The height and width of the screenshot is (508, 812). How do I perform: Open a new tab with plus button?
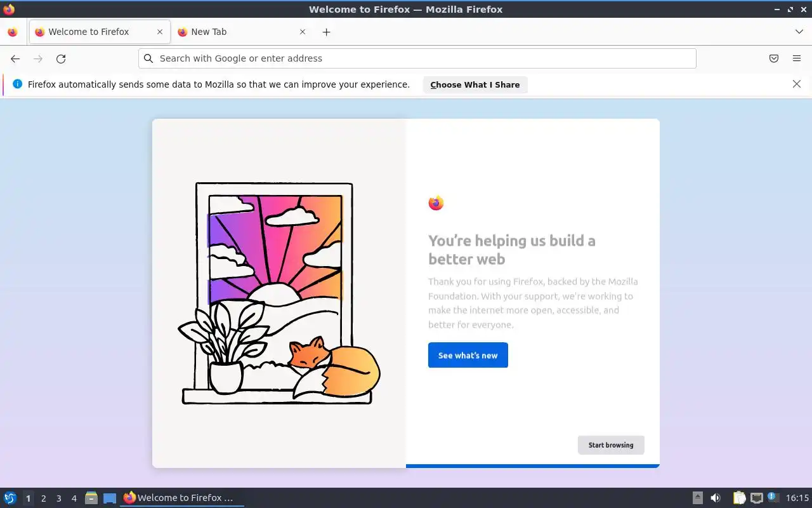pyautogui.click(x=326, y=32)
